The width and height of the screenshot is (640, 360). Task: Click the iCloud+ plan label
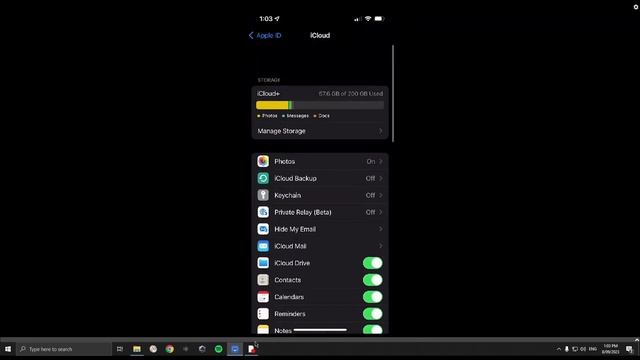(x=268, y=93)
